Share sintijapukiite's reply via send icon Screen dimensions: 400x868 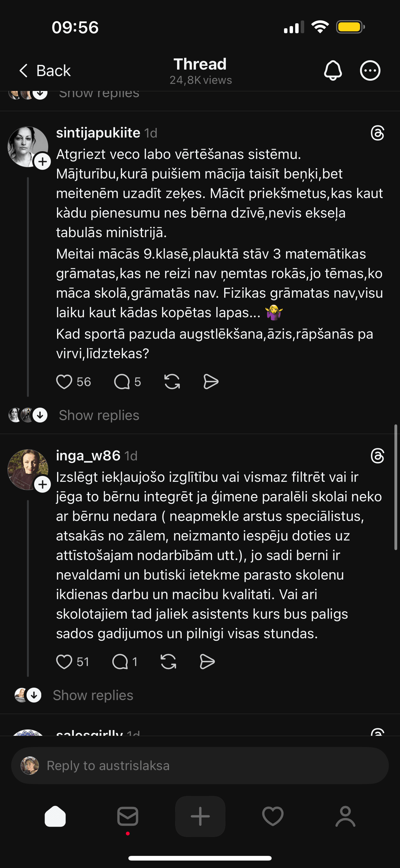pyautogui.click(x=211, y=382)
